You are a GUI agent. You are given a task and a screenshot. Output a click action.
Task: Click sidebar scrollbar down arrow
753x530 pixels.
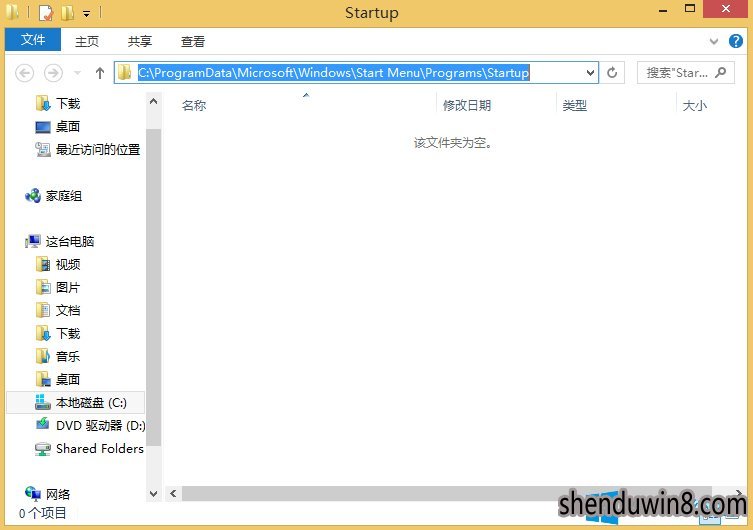click(154, 494)
